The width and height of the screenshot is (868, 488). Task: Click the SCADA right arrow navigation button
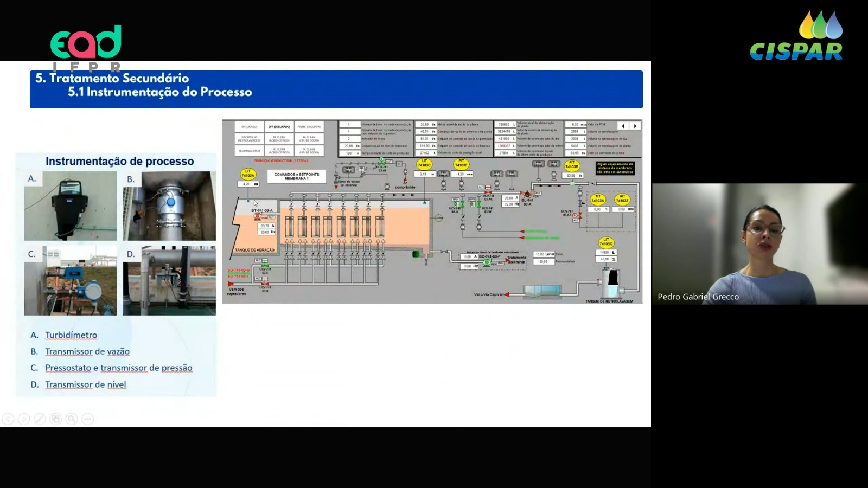[x=635, y=126]
